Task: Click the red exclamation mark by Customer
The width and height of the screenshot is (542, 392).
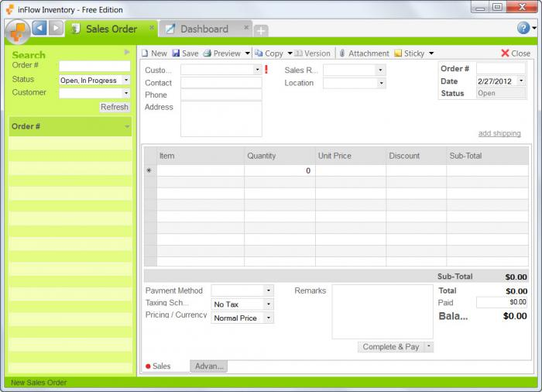Action: coord(266,70)
